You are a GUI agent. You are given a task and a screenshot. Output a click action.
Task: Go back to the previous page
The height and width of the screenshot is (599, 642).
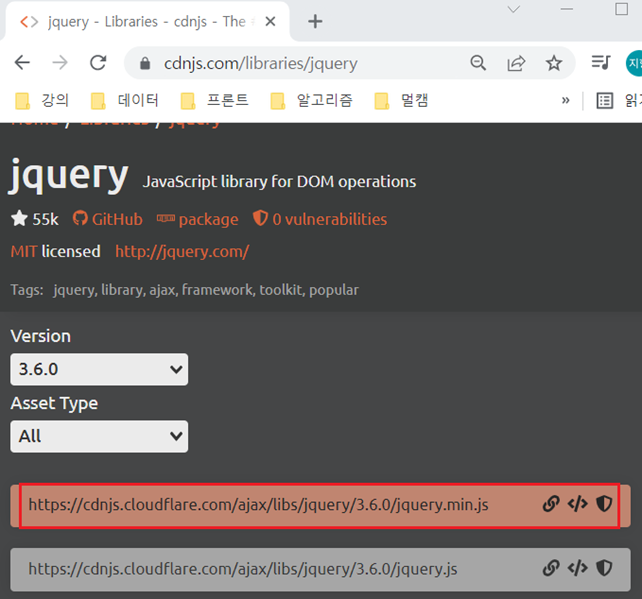point(22,63)
